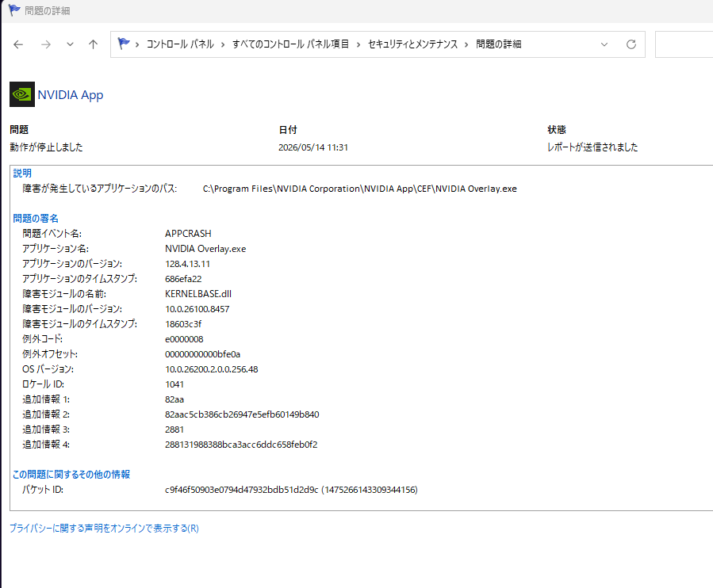Screen dimensions: 713x588
Task: Click the forward navigation arrow
Action: click(46, 44)
